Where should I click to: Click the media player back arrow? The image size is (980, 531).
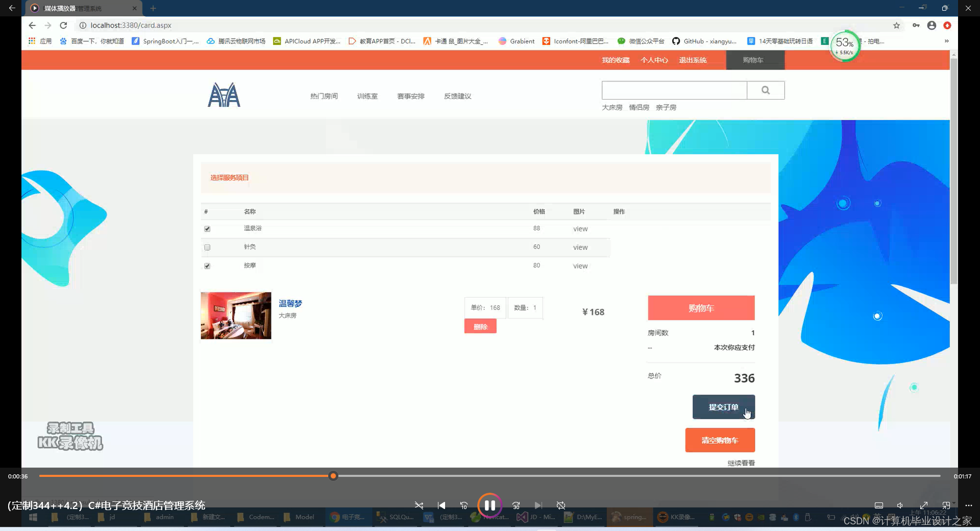(12, 8)
